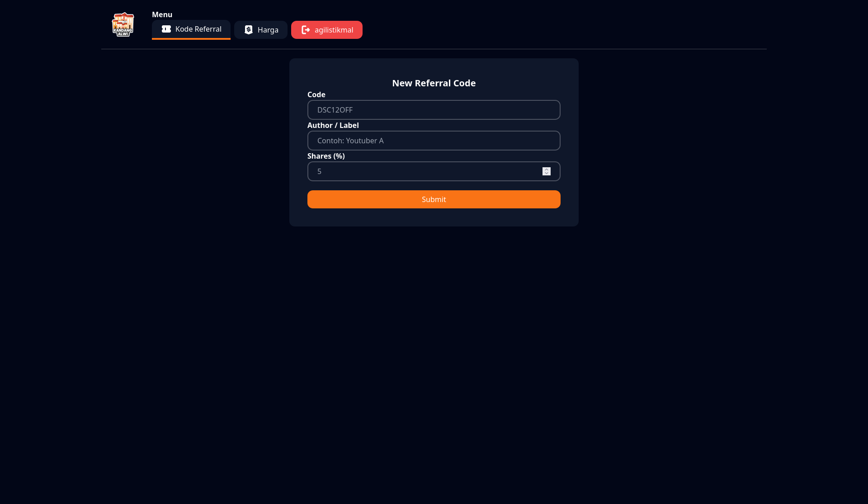Focus the Shares (%) number field
This screenshot has width=868, height=504.
pyautogui.click(x=434, y=171)
